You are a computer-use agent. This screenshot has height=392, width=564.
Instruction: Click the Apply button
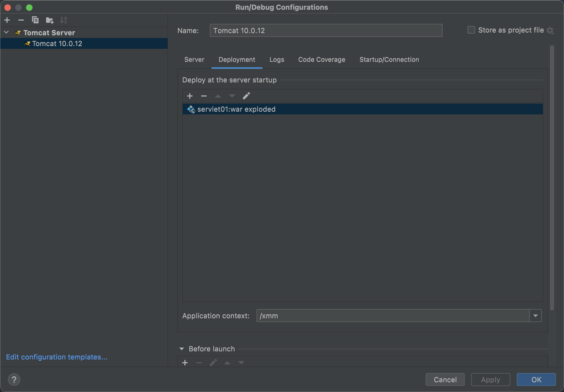tap(491, 380)
